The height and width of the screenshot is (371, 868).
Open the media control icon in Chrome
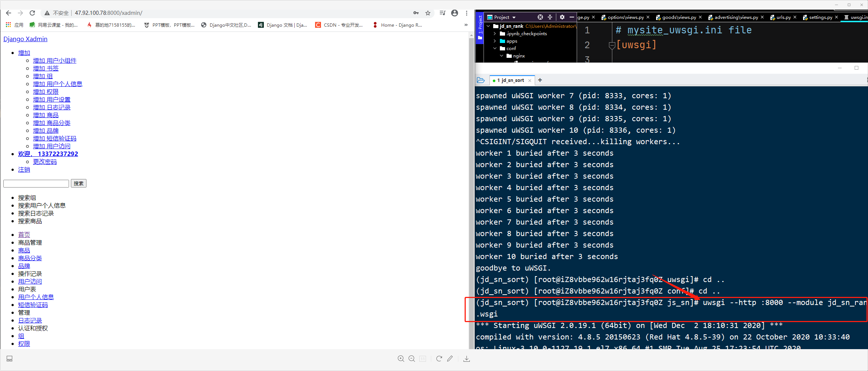coord(442,13)
